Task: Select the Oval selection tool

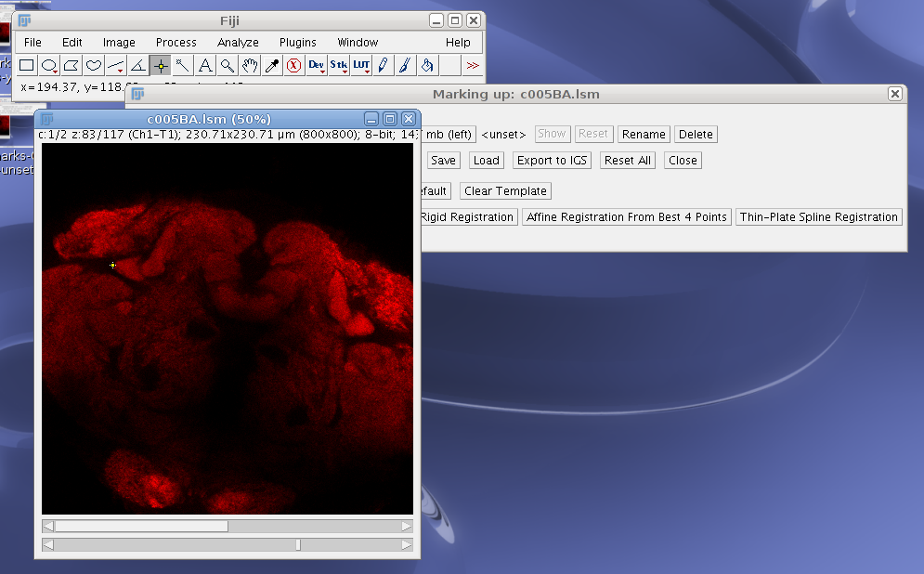Action: [49, 65]
